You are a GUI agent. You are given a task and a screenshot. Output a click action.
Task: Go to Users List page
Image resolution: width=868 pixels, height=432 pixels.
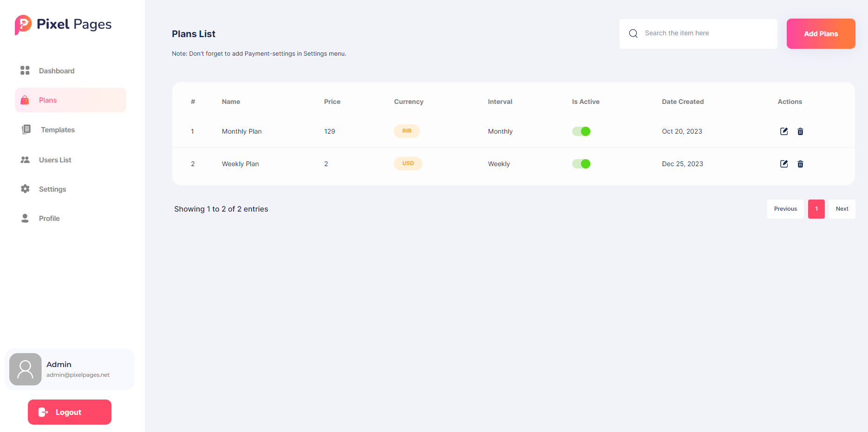[55, 160]
